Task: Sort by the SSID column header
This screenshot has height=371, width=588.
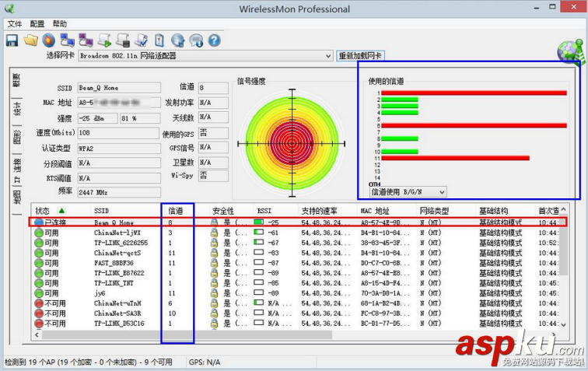Action: tap(126, 211)
